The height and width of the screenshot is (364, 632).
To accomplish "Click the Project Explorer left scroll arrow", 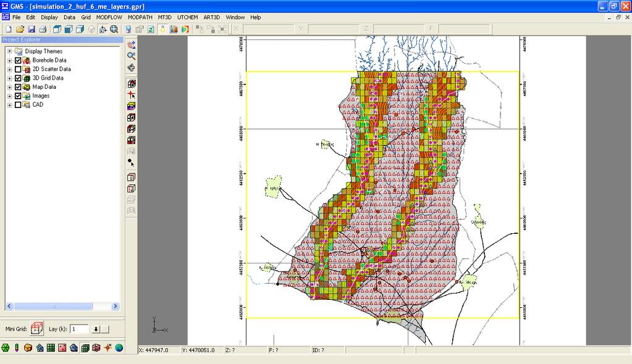I will coord(9,306).
